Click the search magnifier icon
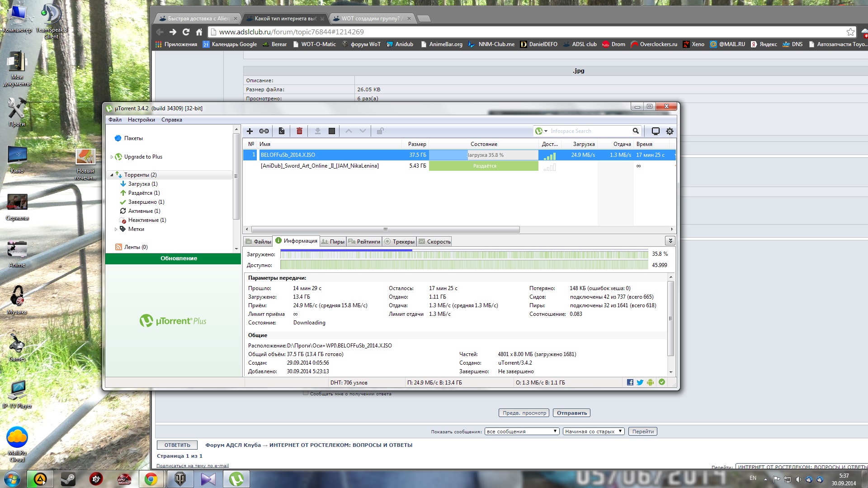This screenshot has height=488, width=868. [636, 131]
